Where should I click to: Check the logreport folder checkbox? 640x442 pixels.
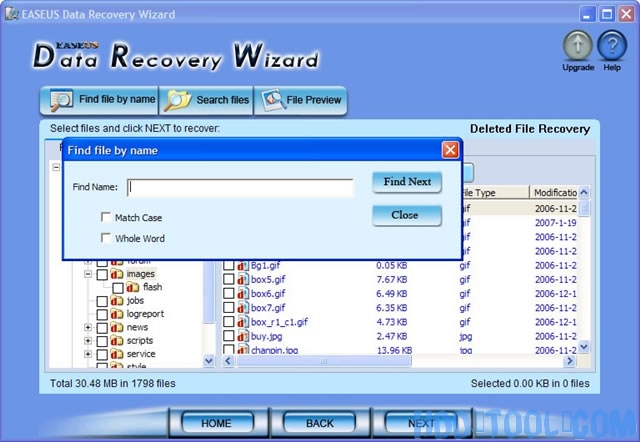(102, 315)
